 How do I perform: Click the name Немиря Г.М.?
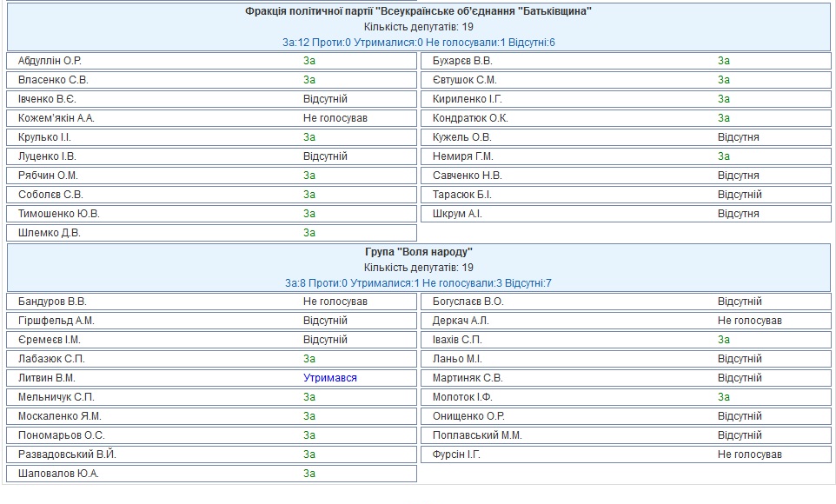(x=463, y=156)
